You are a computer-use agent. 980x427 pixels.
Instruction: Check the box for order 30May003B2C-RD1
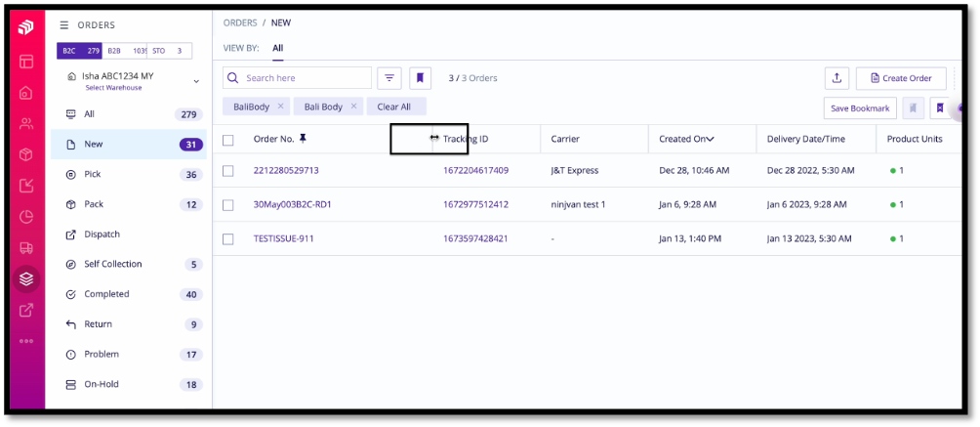(228, 205)
